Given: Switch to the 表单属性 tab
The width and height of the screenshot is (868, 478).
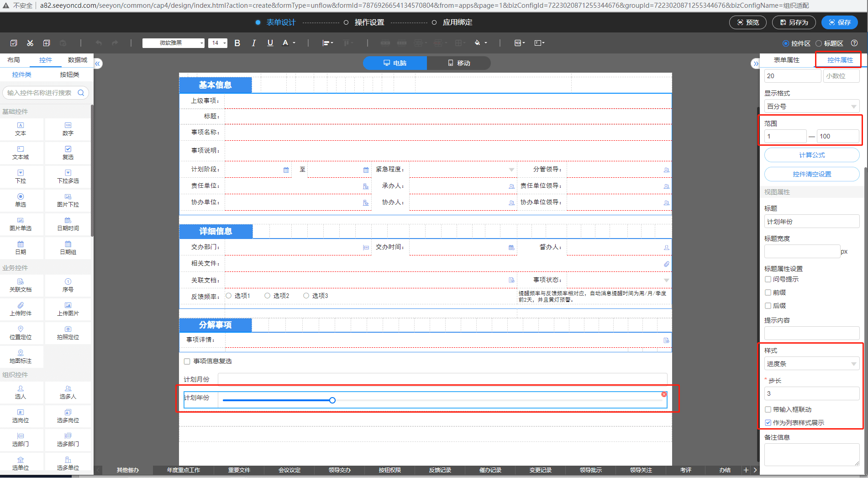Looking at the screenshot, I should [x=787, y=60].
